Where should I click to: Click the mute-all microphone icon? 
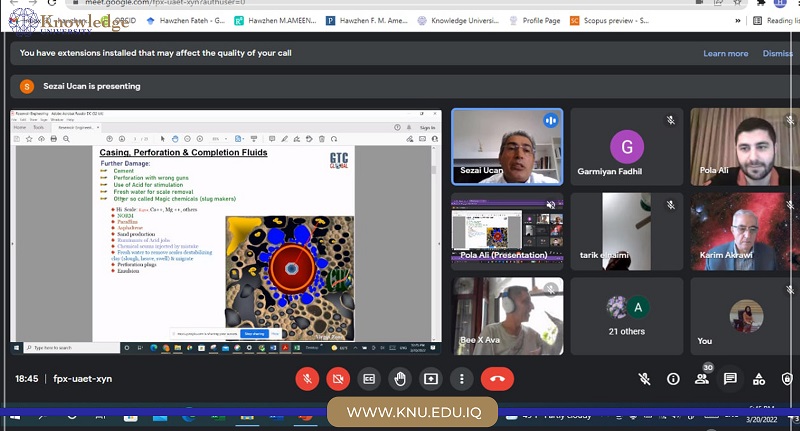click(644, 378)
